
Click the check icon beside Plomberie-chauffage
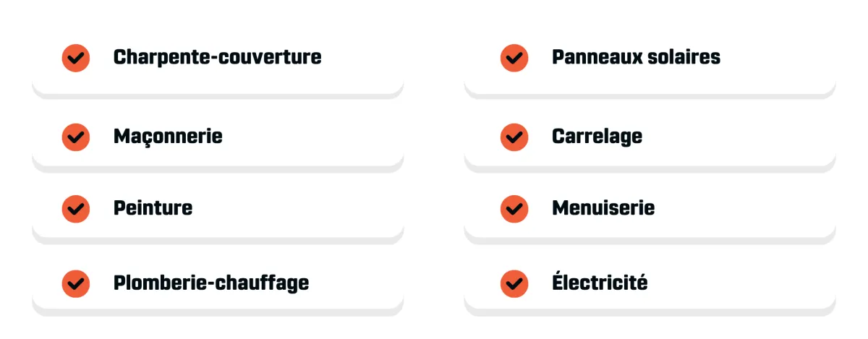point(75,283)
